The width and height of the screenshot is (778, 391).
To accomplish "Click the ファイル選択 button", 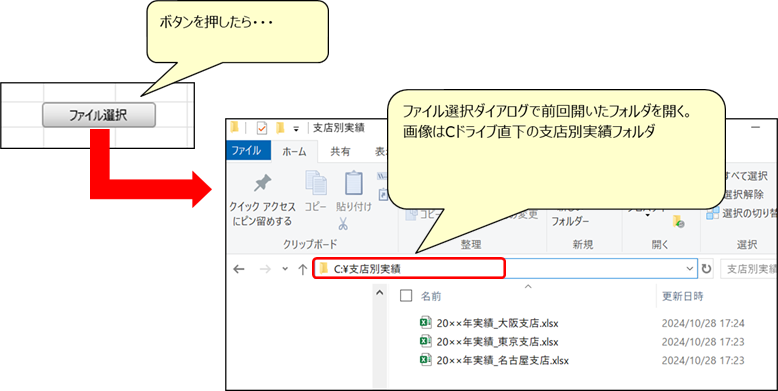I will (x=99, y=116).
